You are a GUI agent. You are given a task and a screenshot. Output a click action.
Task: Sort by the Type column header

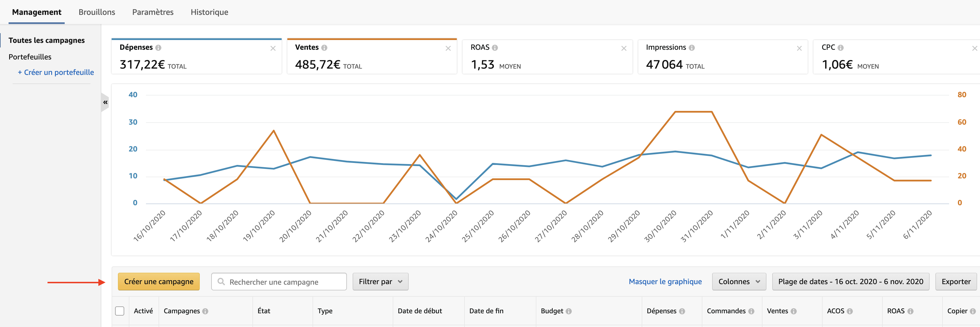pyautogui.click(x=325, y=311)
